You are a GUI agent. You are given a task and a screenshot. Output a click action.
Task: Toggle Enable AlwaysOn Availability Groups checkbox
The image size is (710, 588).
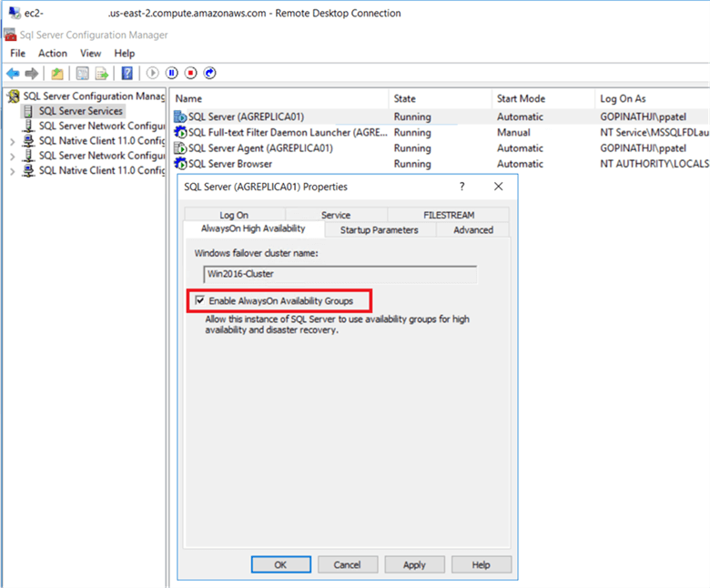199,300
